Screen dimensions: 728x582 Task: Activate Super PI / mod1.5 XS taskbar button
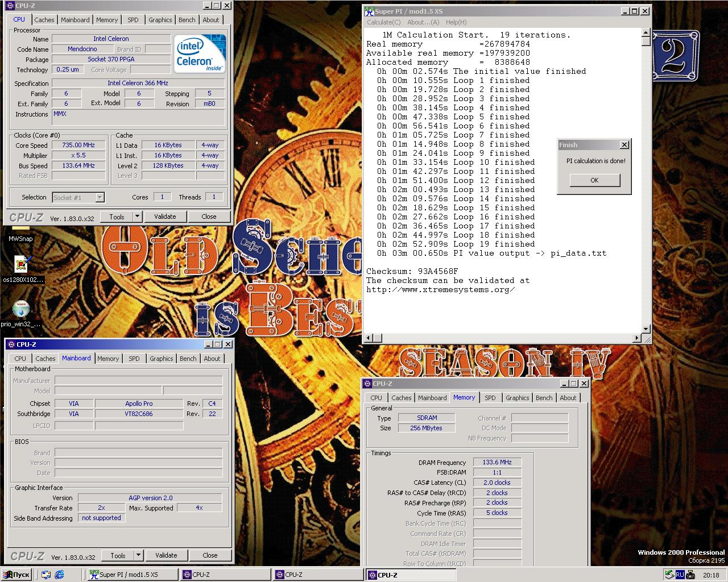point(133,575)
